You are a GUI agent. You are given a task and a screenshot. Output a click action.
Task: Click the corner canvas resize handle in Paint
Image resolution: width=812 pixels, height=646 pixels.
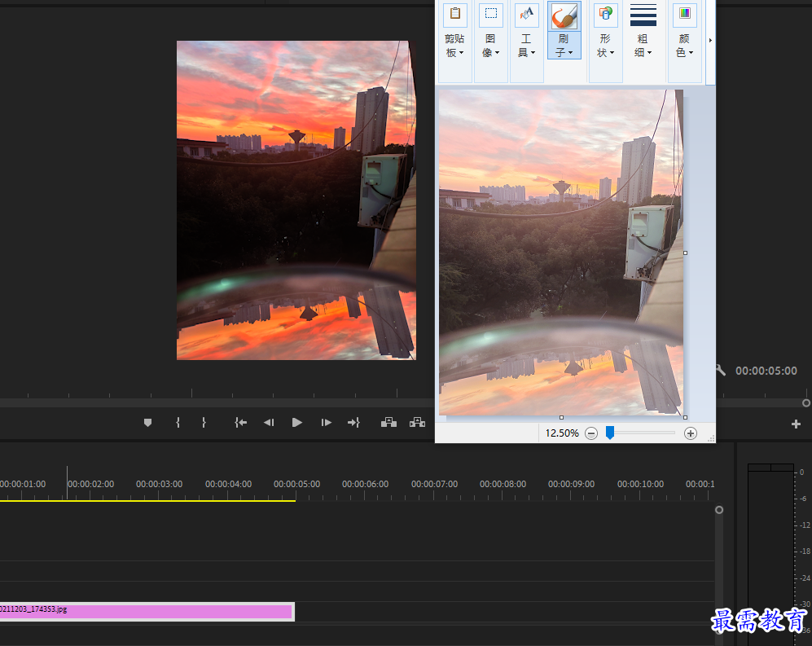pyautogui.click(x=685, y=417)
